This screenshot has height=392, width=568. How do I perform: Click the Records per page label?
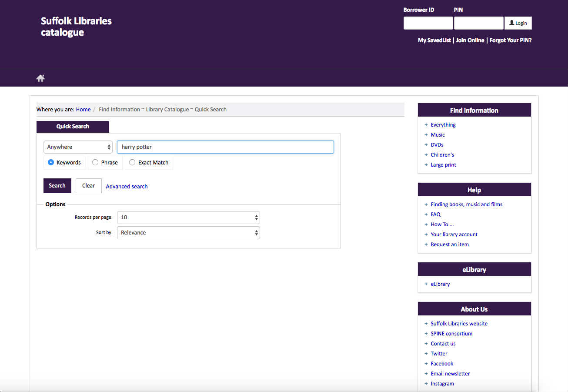point(94,217)
